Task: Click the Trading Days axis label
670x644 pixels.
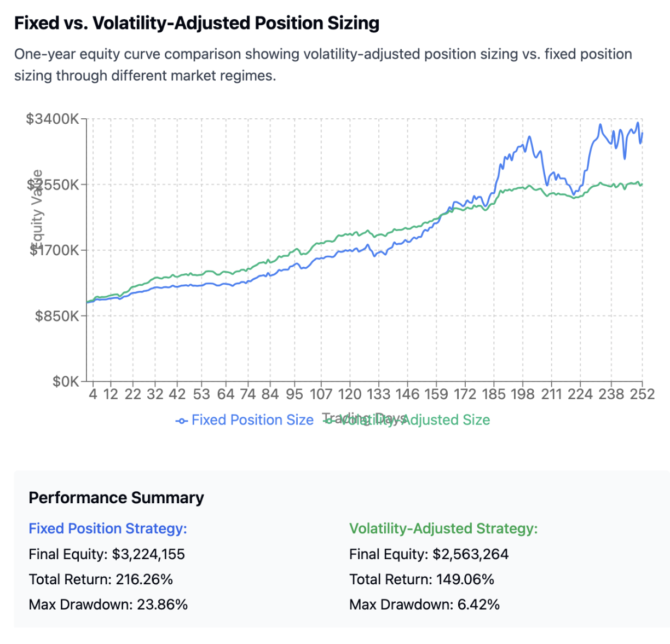Action: click(x=363, y=418)
